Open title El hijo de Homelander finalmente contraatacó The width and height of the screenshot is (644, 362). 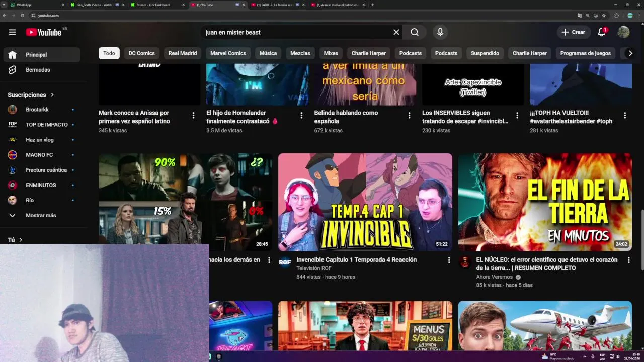(x=242, y=117)
